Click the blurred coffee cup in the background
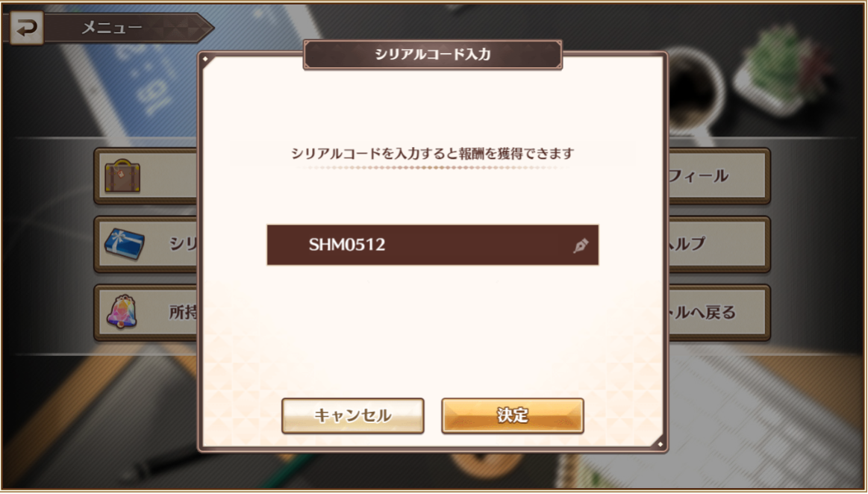This screenshot has height=494, width=868. [695, 89]
